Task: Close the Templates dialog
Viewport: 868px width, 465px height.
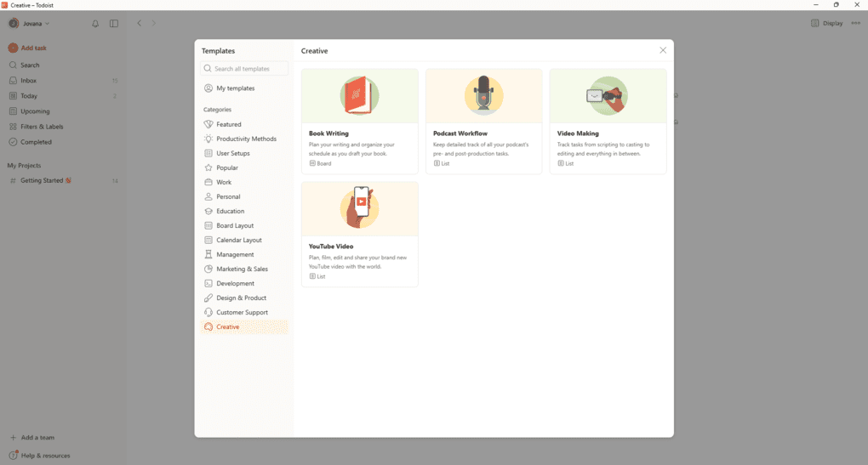Action: 663,50
